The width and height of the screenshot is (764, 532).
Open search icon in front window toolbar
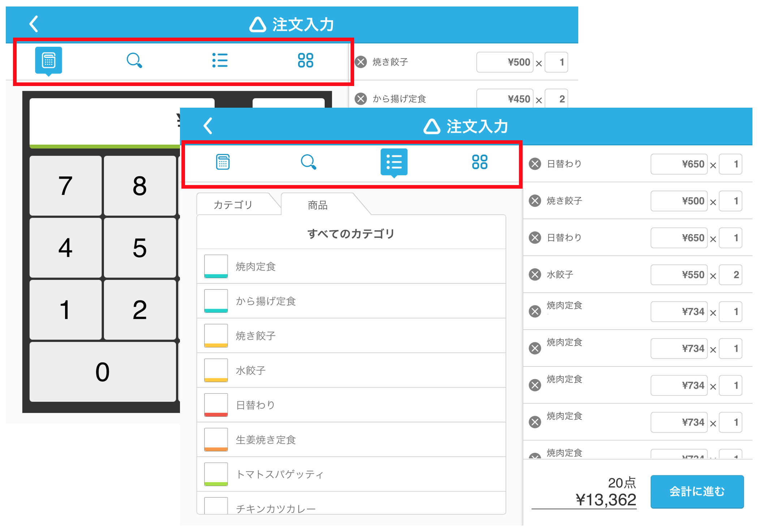click(308, 162)
